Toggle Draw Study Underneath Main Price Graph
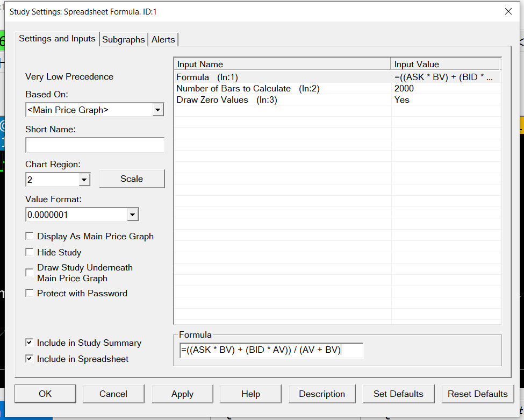Viewport: 524px width, 420px height. 30,273
